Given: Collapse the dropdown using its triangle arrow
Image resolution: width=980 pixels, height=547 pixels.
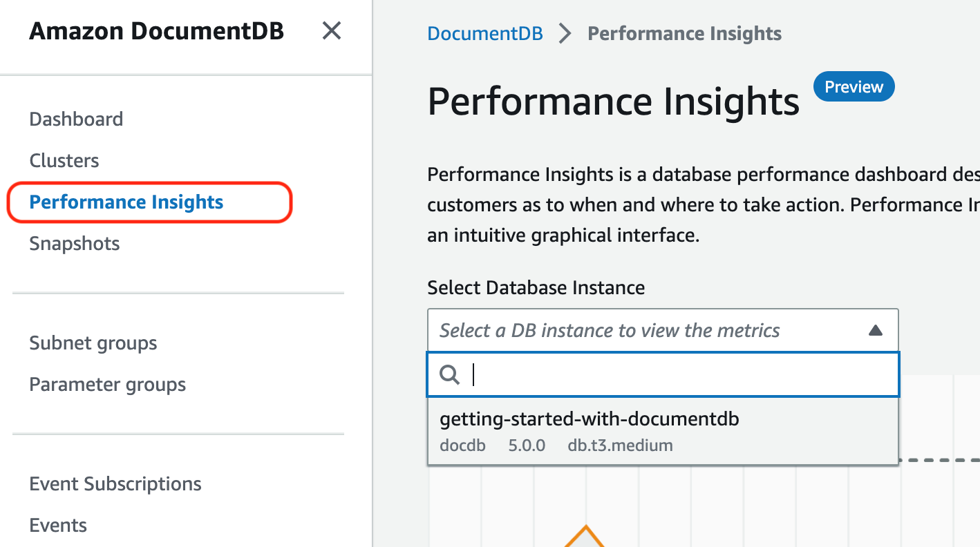Looking at the screenshot, I should tap(875, 331).
